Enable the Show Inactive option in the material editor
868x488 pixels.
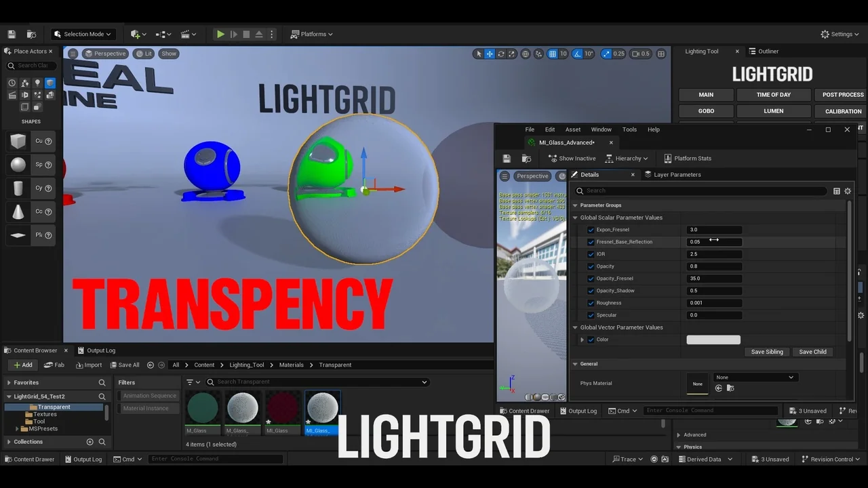(x=572, y=158)
